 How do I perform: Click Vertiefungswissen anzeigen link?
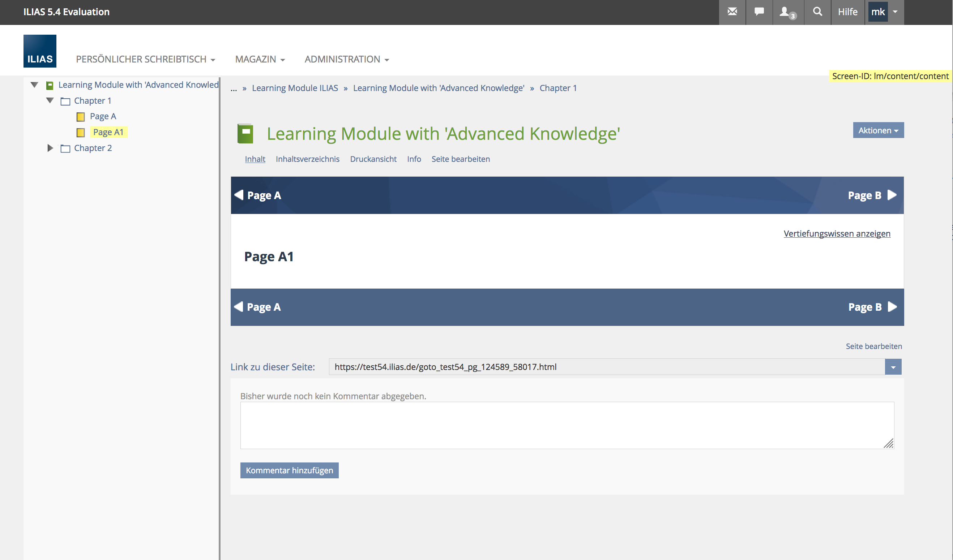point(837,233)
